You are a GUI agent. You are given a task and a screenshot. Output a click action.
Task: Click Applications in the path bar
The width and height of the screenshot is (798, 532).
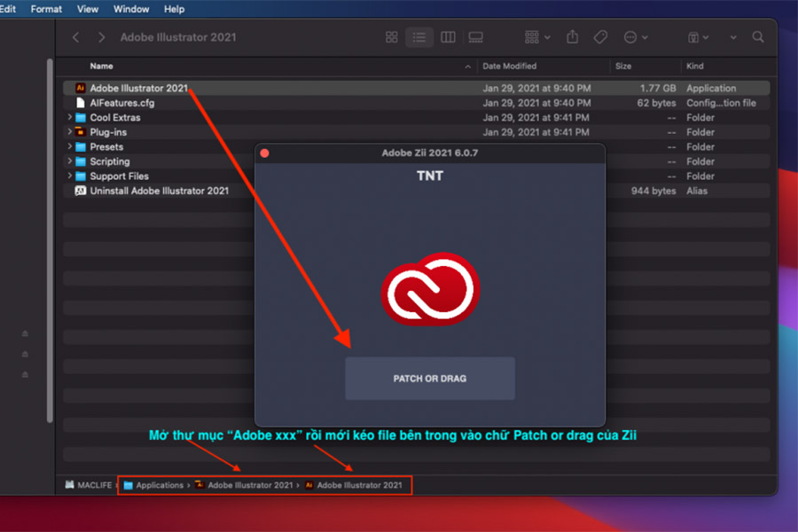point(153,485)
